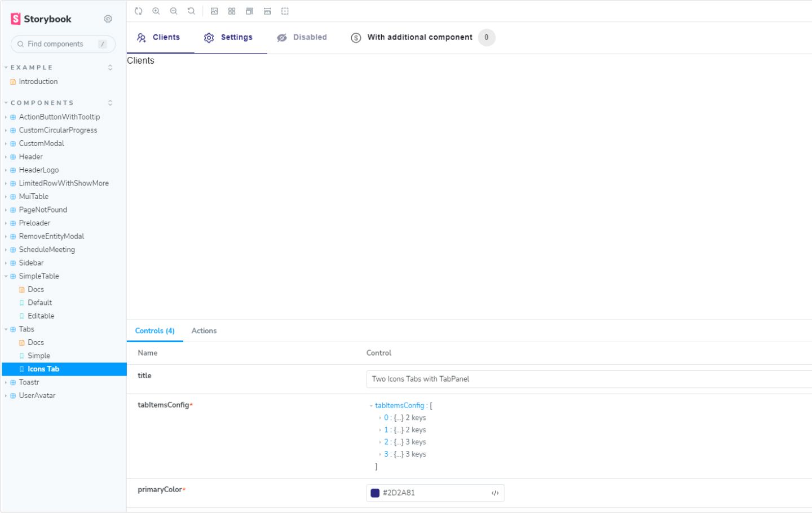The image size is (812, 513).
Task: Collapse the Tabs component
Action: pyautogui.click(x=27, y=329)
